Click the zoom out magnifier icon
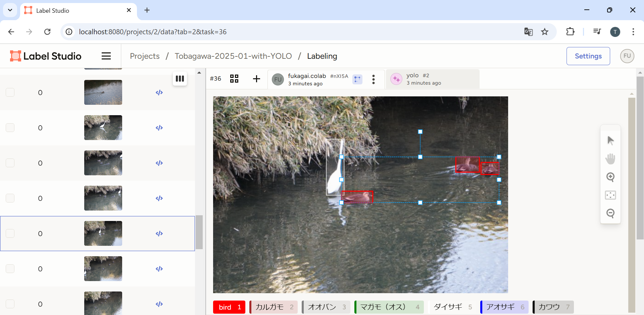Image resolution: width=644 pixels, height=315 pixels. tap(610, 213)
